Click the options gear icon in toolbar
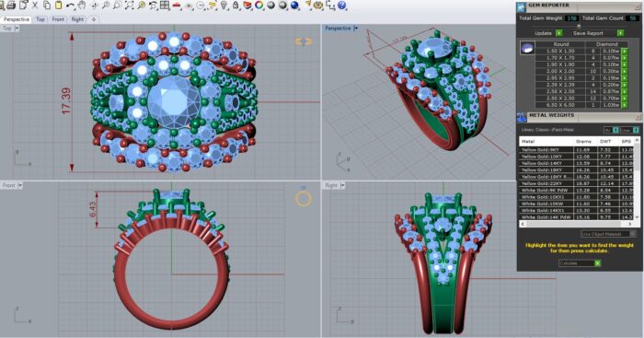 318,6
